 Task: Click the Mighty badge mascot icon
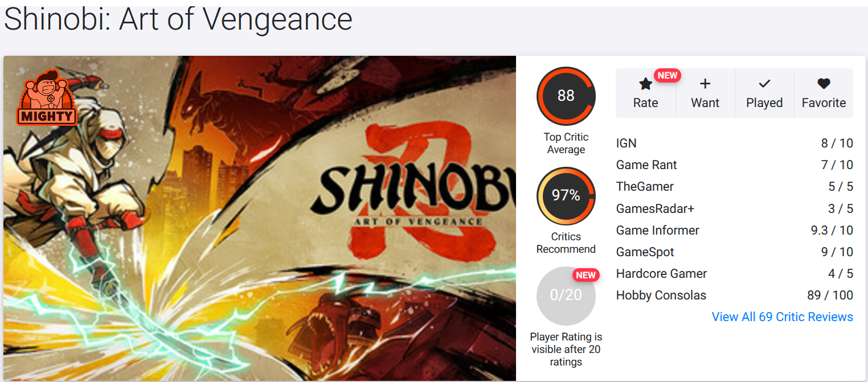(49, 97)
